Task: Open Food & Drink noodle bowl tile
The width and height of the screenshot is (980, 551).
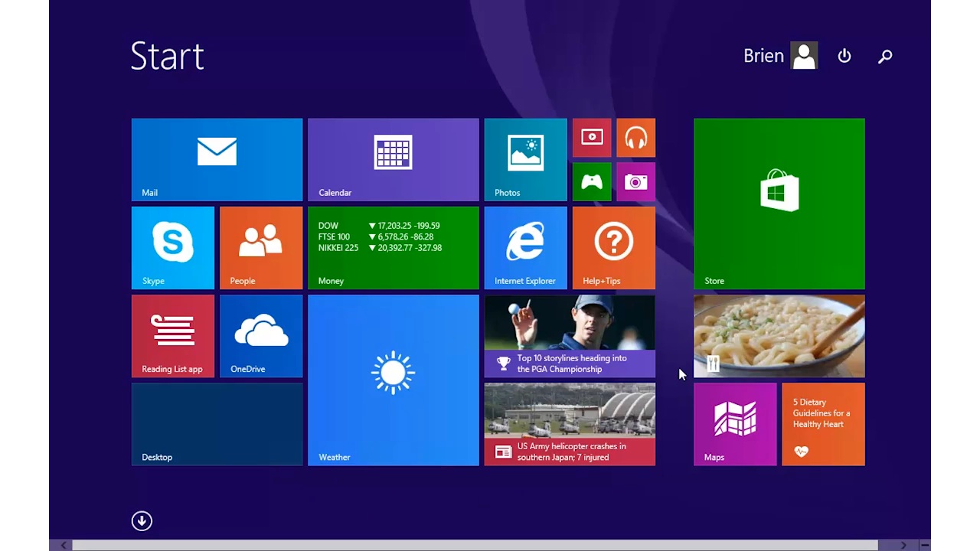Action: (x=779, y=336)
